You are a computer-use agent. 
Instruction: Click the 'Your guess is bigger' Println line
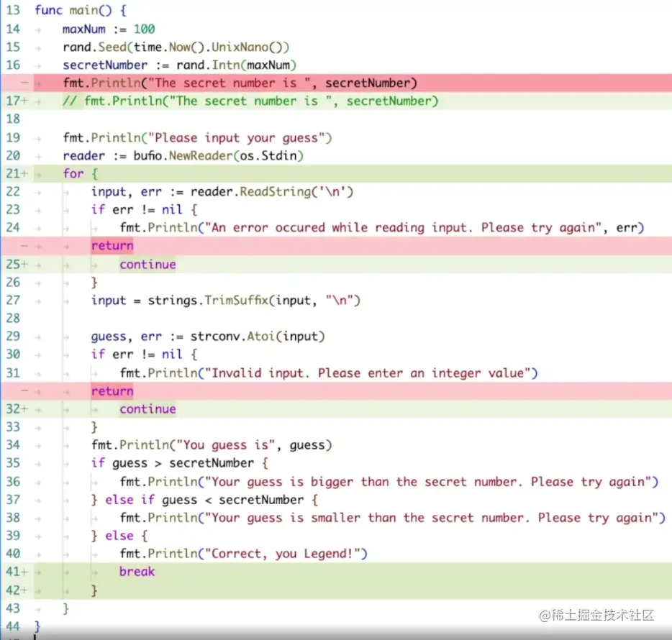pos(389,483)
